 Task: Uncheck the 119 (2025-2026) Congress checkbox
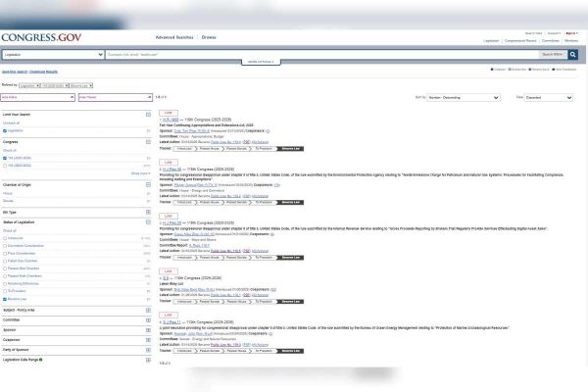[x=5, y=159]
